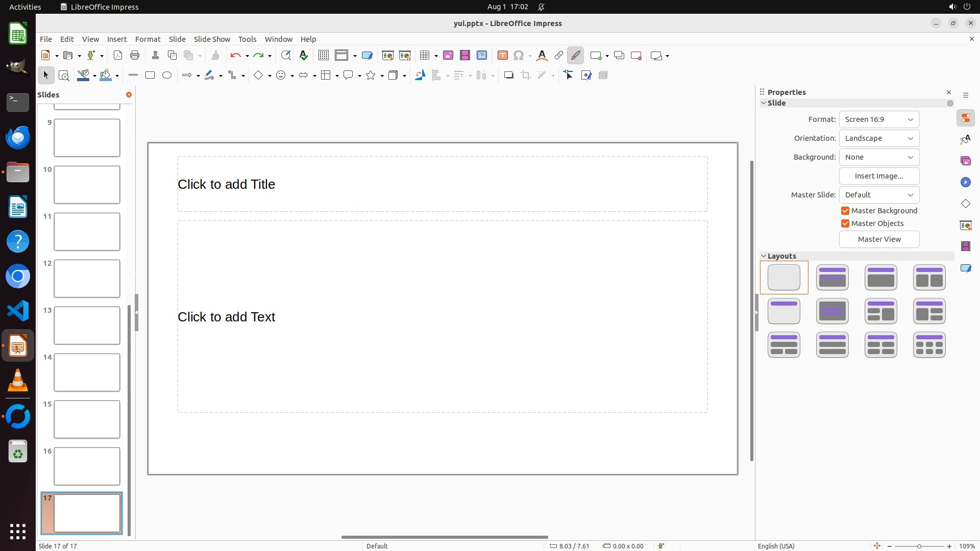Open the Orientation dropdown showing Landscape
The width and height of the screenshot is (980, 551).
coord(879,138)
